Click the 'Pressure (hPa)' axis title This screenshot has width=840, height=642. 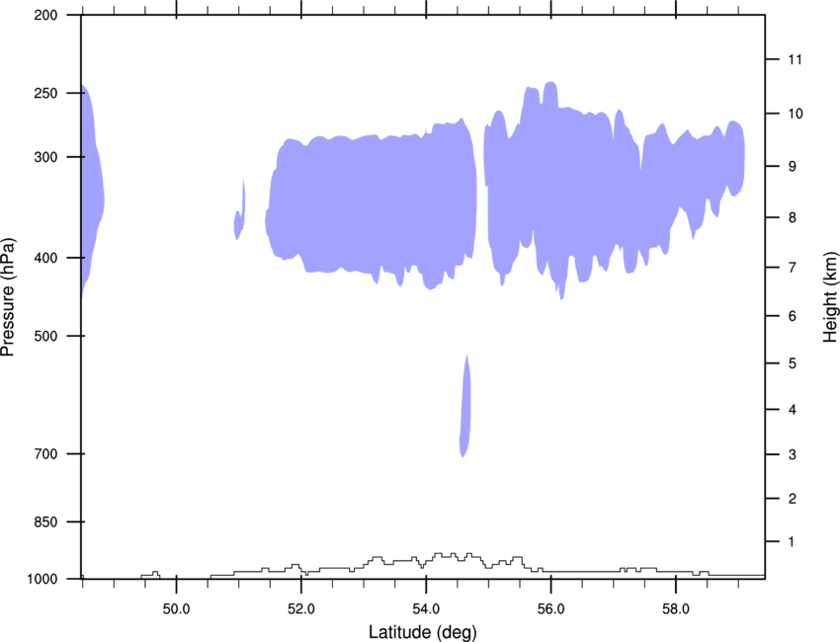[8, 297]
